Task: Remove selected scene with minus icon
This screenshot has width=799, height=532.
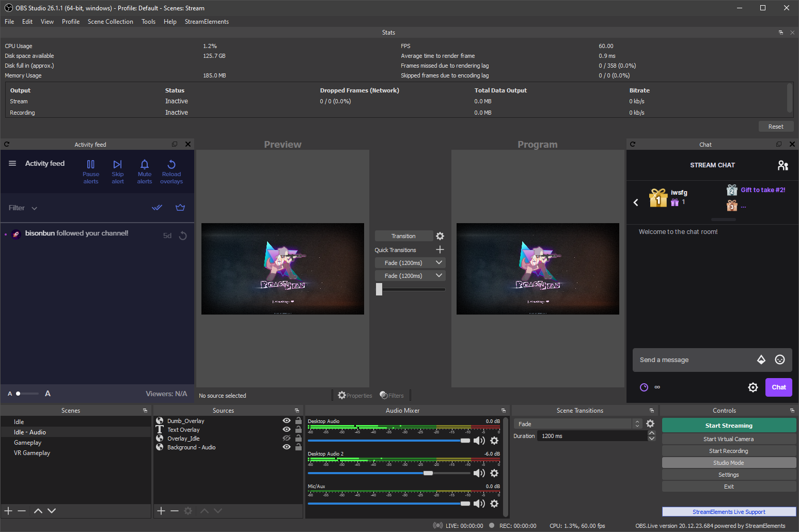Action: pyautogui.click(x=22, y=511)
